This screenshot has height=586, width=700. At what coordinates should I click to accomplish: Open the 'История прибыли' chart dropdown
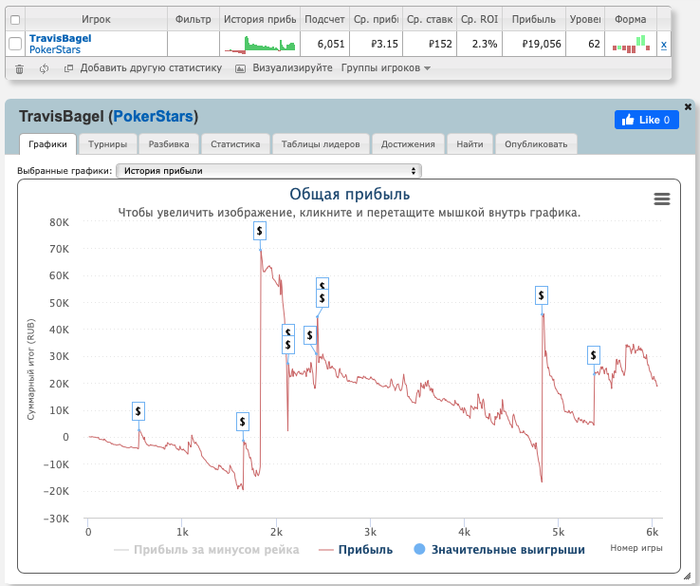(x=269, y=171)
